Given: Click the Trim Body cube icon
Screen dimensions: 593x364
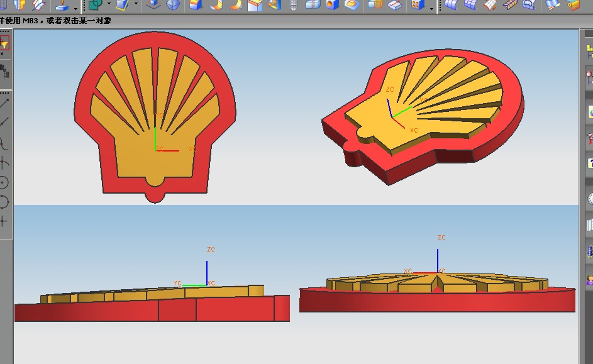Looking at the screenshot, I should tap(123, 4).
